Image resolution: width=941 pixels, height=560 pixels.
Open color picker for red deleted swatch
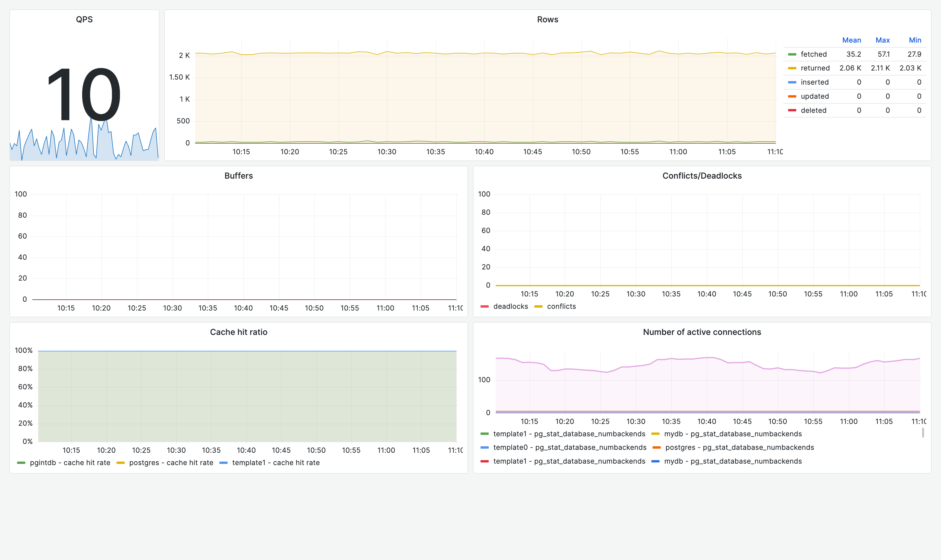tap(792, 110)
